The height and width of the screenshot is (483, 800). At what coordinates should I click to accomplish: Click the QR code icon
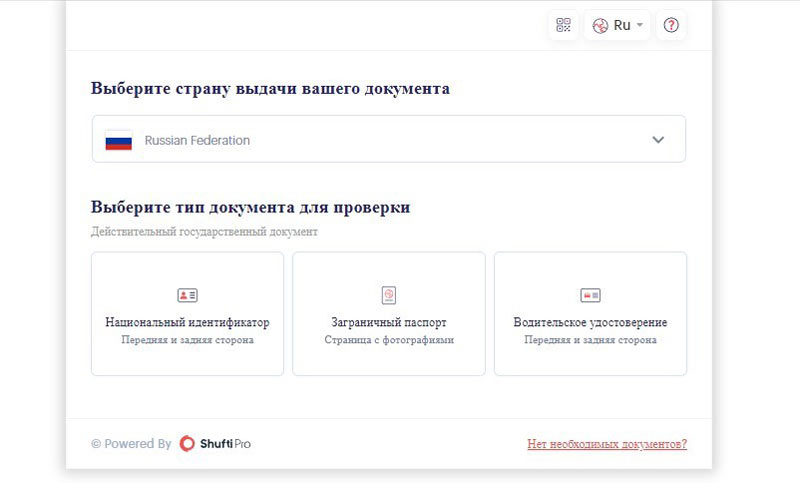click(x=563, y=25)
